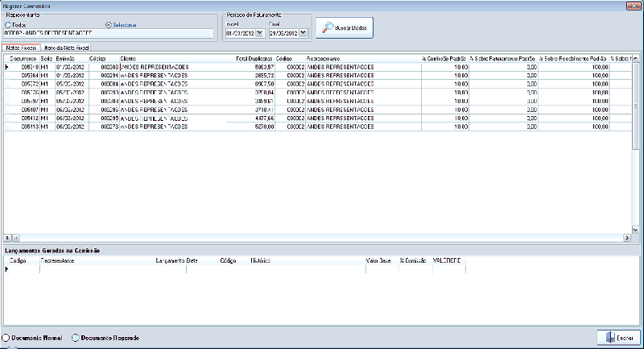
Task: Open the Final date dropdown calendar
Action: tap(303, 33)
